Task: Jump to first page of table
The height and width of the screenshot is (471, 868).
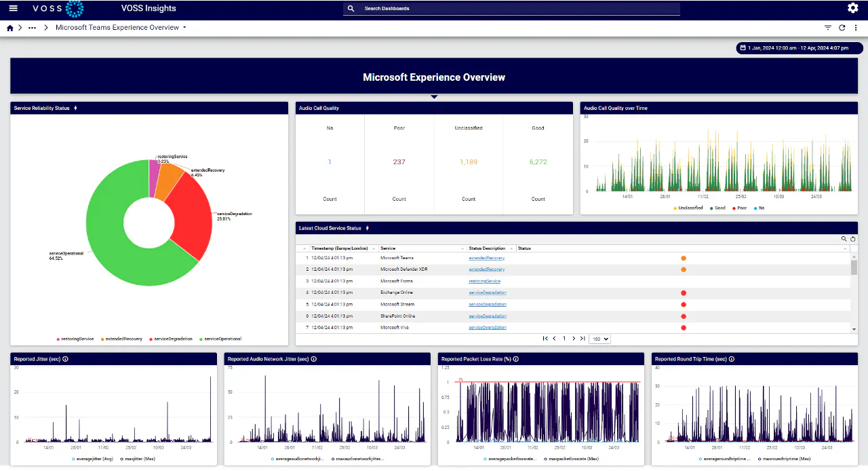Action: [x=545, y=339]
